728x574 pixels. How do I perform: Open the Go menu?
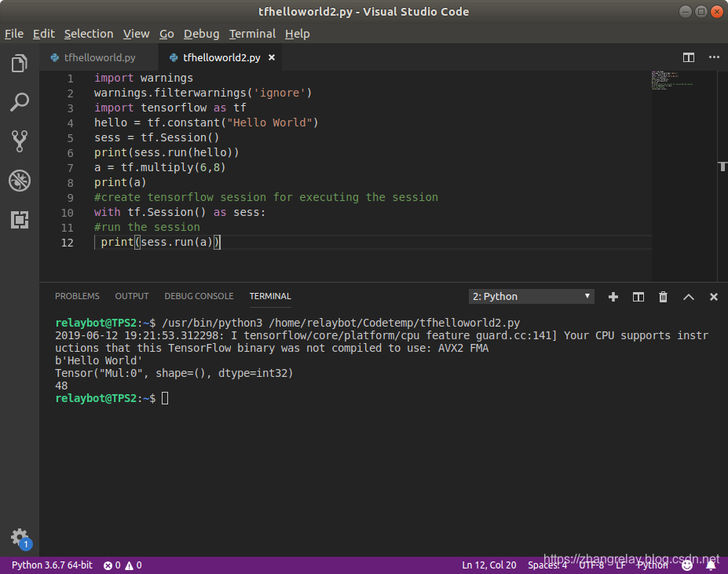pos(166,34)
